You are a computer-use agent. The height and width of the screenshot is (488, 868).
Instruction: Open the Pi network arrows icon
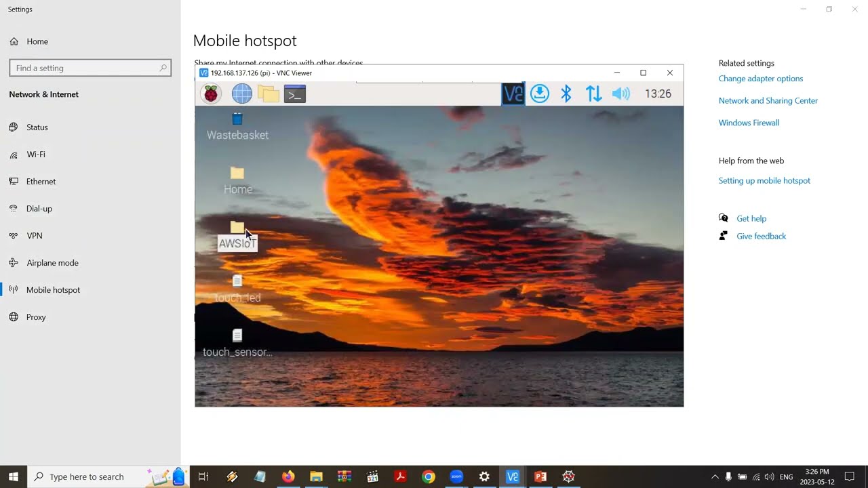594,94
